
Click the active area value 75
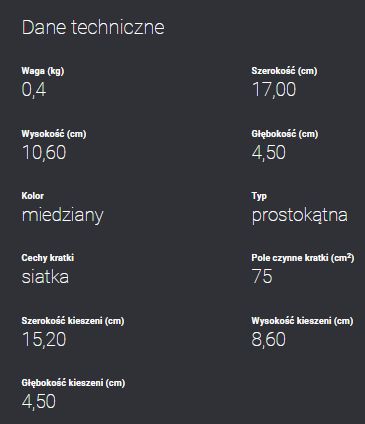click(x=262, y=277)
